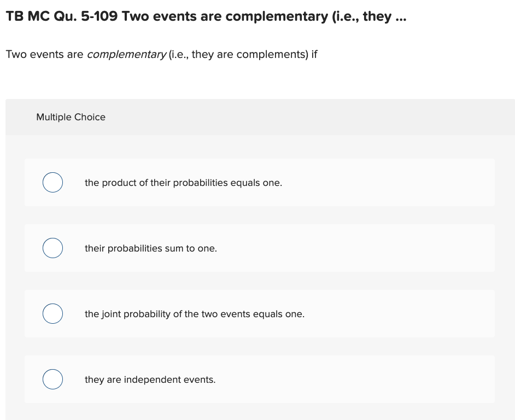Select the radio button for "they are independent events"
Viewport: 515px width, 420px height.
pyautogui.click(x=52, y=379)
